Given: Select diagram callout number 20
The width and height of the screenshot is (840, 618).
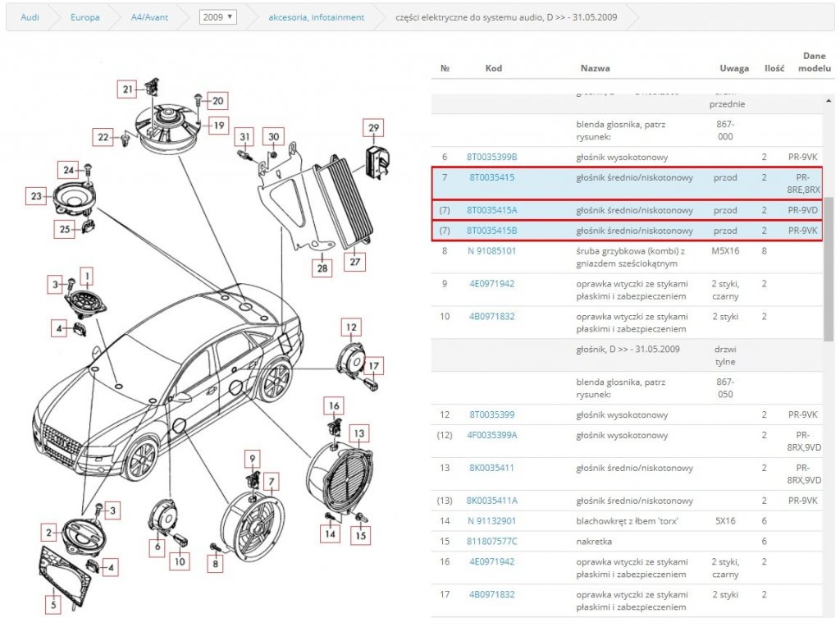Looking at the screenshot, I should tap(217, 101).
